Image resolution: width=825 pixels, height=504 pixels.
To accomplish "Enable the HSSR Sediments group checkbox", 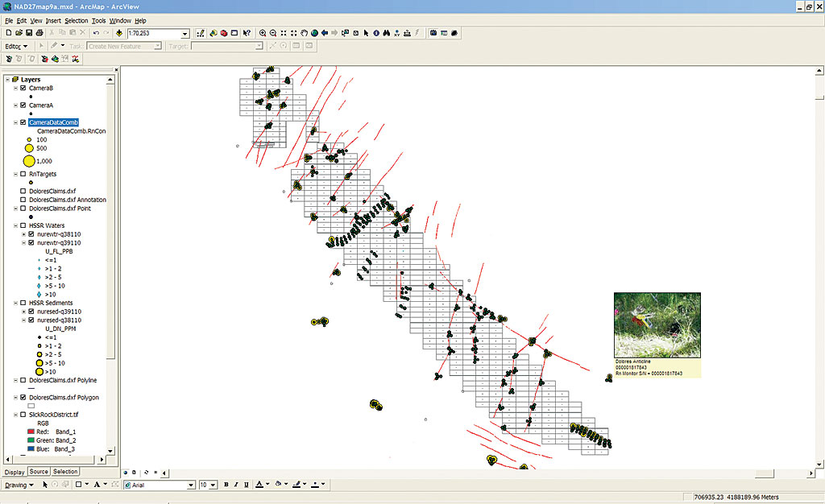I will (23, 304).
